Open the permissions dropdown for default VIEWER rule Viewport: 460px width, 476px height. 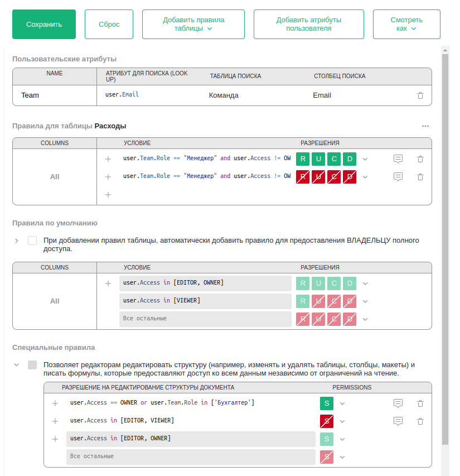365,301
